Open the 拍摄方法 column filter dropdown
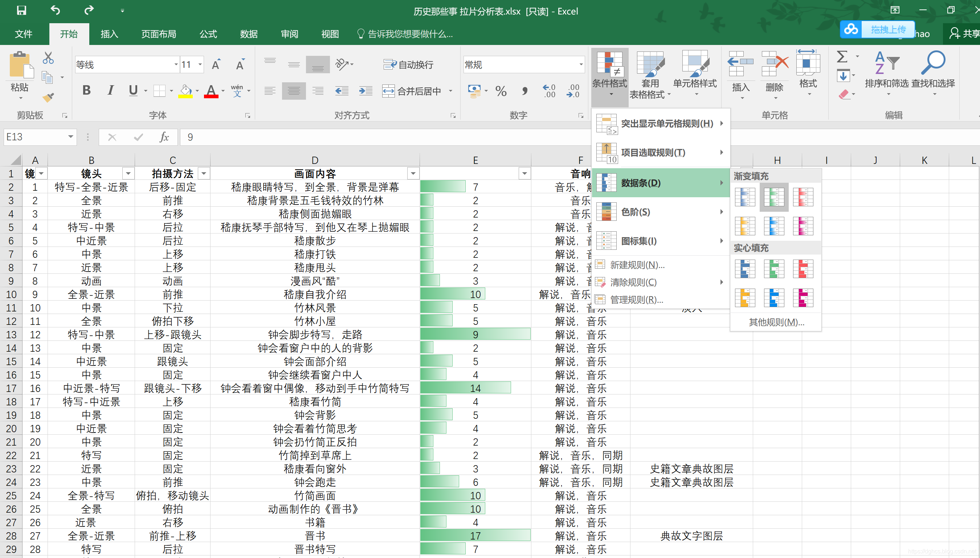Image resolution: width=980 pixels, height=558 pixels. point(204,174)
